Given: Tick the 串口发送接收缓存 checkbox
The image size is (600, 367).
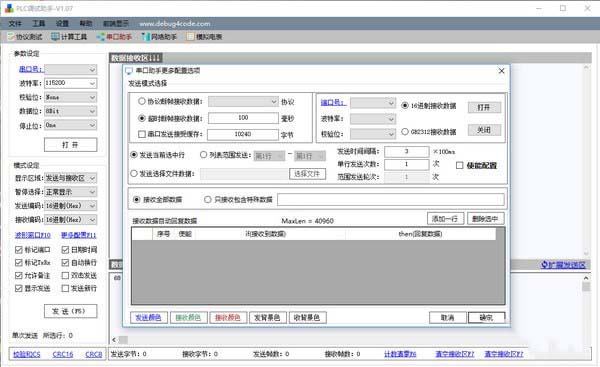Looking at the screenshot, I should point(142,134).
